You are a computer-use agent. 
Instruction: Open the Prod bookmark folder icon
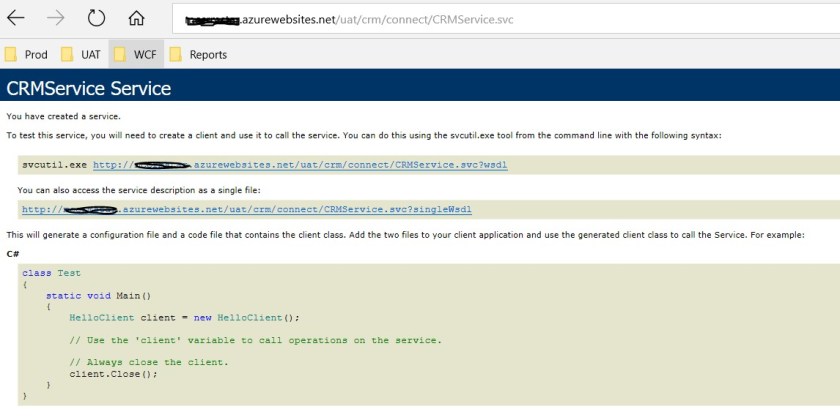pyautogui.click(x=12, y=54)
